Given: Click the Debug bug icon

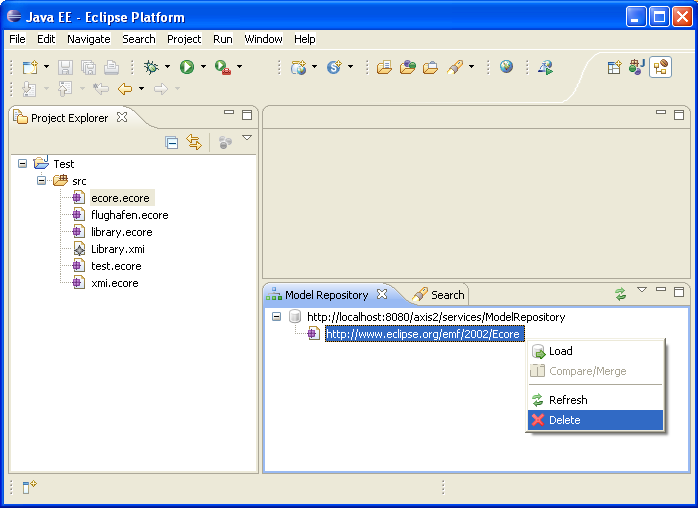Looking at the screenshot, I should click(x=151, y=67).
